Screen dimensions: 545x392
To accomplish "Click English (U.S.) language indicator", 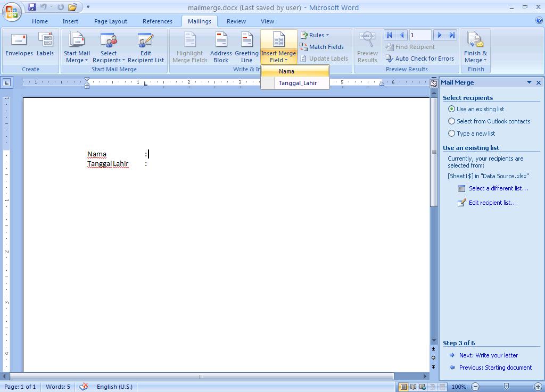I will (x=115, y=387).
